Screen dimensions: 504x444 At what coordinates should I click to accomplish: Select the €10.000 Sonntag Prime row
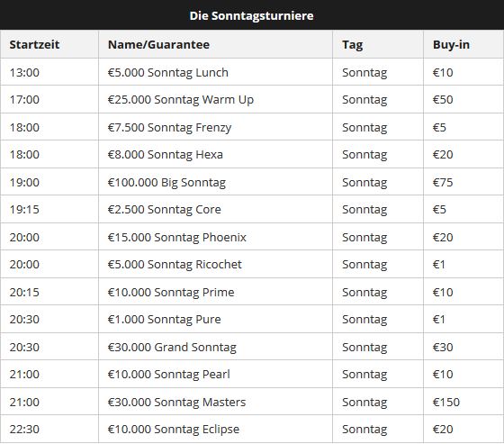tap(252, 292)
